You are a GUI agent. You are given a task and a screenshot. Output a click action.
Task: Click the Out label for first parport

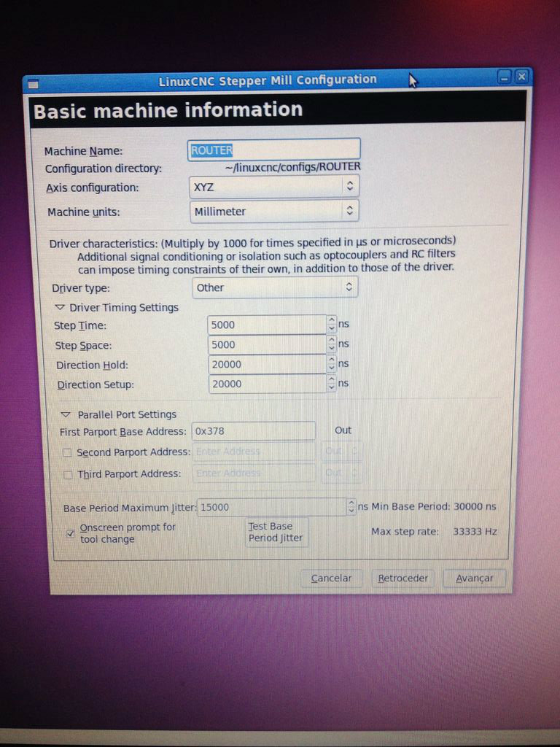click(x=343, y=430)
